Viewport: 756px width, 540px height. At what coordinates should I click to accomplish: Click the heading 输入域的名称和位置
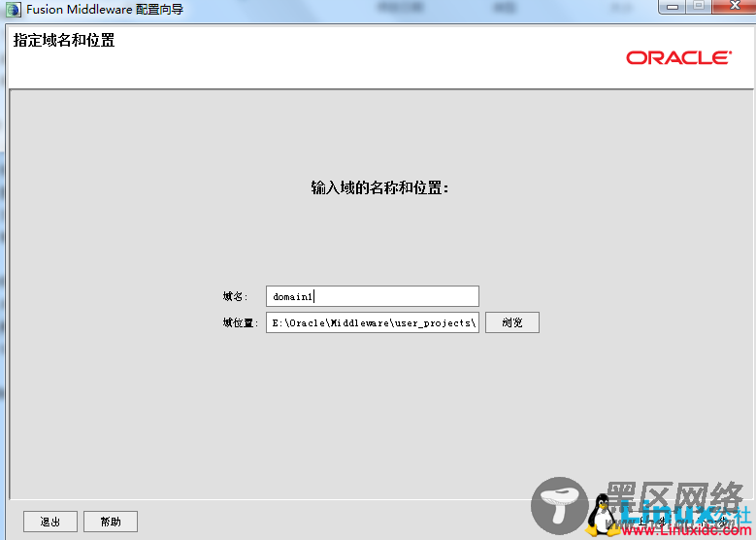point(379,187)
